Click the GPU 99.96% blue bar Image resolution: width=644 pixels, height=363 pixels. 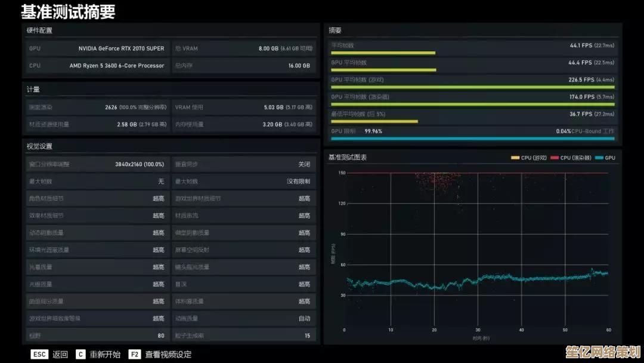pos(472,139)
